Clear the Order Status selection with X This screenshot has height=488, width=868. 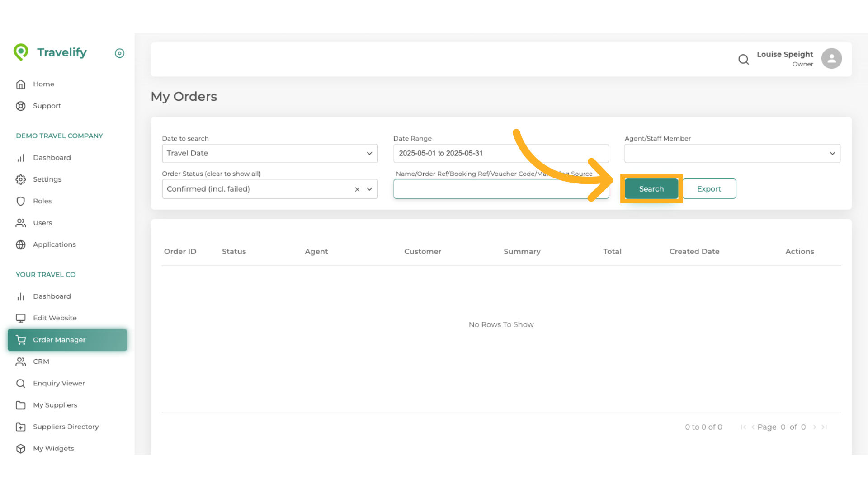357,189
